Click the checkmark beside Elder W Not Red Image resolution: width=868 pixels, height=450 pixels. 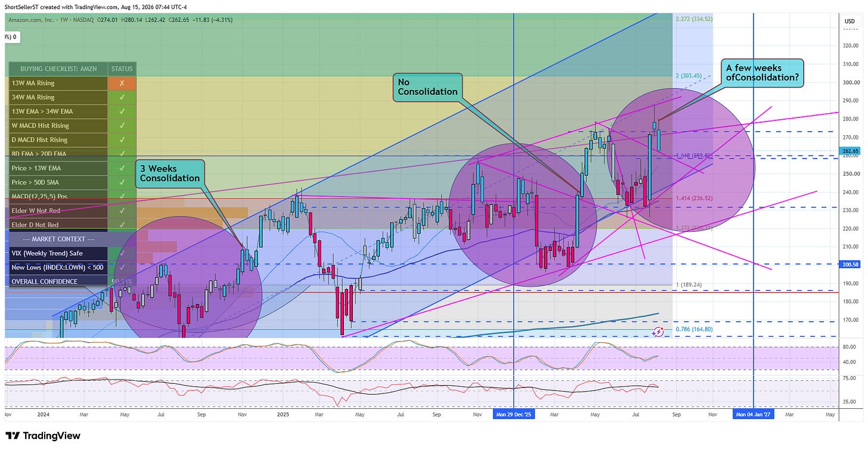tap(122, 210)
